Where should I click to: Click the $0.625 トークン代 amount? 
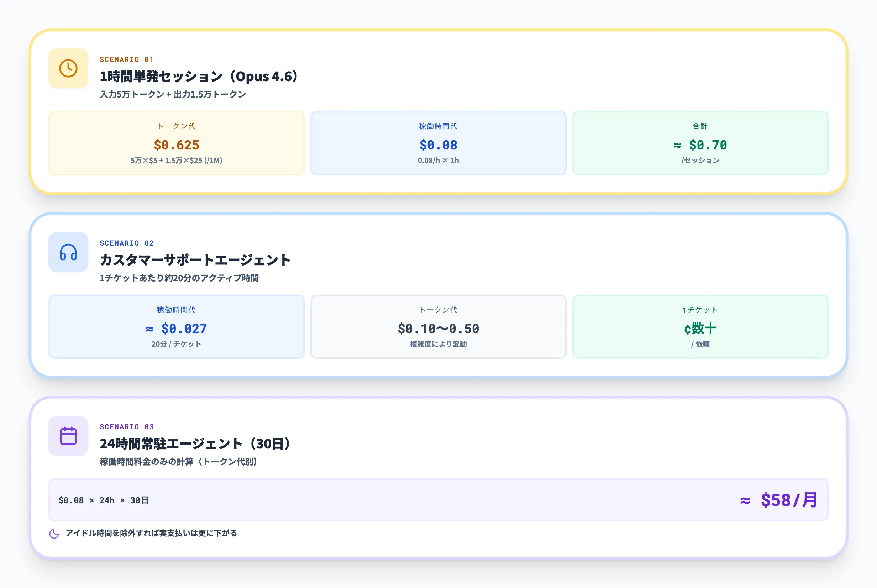[x=175, y=145]
